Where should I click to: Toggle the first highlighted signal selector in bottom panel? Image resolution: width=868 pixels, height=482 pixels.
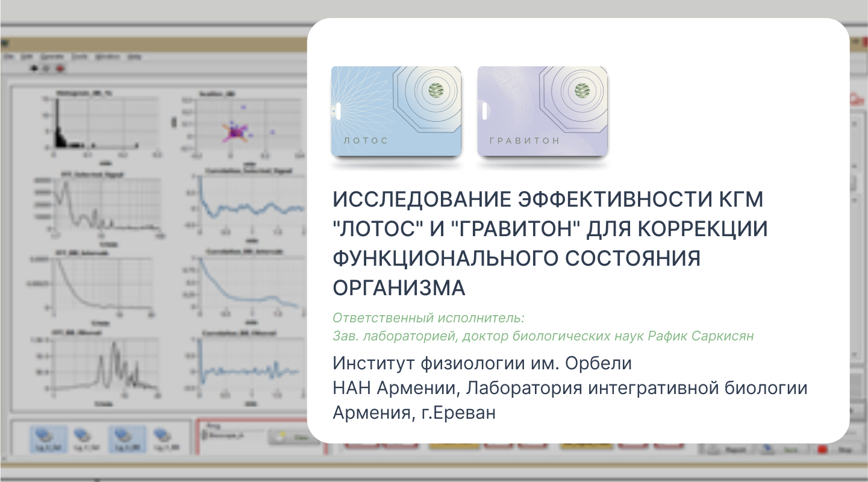(48, 438)
